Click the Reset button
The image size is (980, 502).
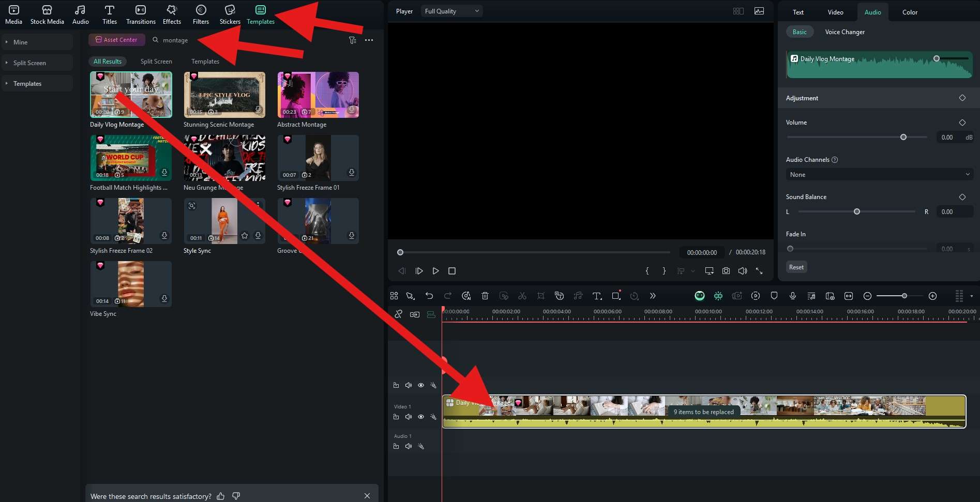796,267
